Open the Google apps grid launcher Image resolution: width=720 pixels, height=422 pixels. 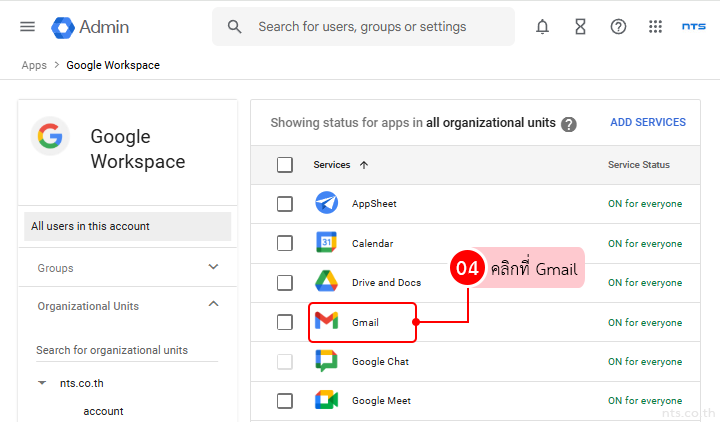click(x=655, y=27)
